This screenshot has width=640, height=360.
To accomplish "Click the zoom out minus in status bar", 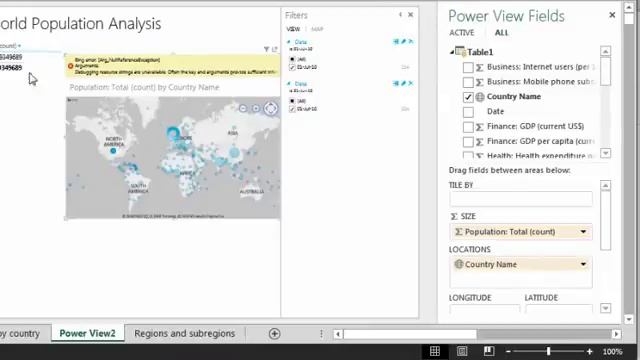I will coord(508,351).
